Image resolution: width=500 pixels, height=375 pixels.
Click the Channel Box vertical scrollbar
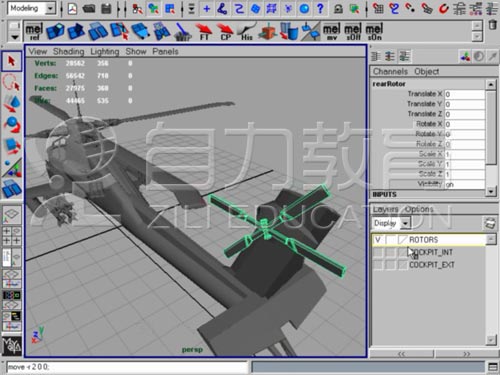[490, 137]
